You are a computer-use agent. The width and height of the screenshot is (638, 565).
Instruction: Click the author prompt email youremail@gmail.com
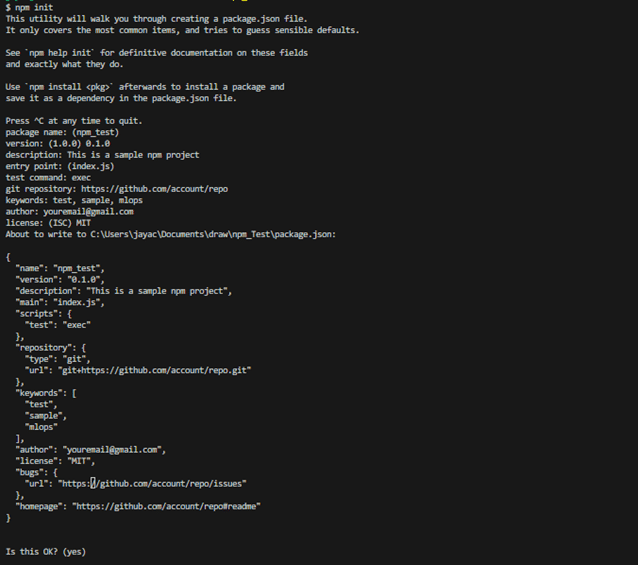click(88, 212)
